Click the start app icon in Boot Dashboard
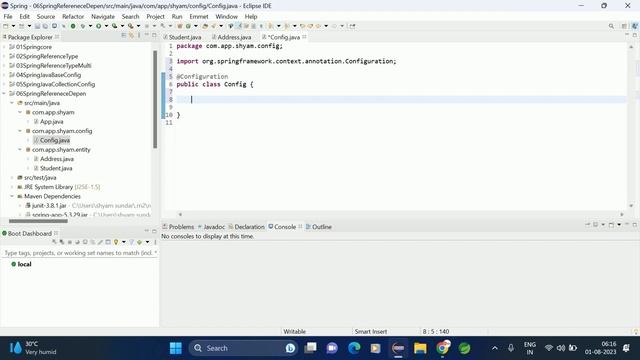The height and width of the screenshot is (360, 640). [x=54, y=242]
